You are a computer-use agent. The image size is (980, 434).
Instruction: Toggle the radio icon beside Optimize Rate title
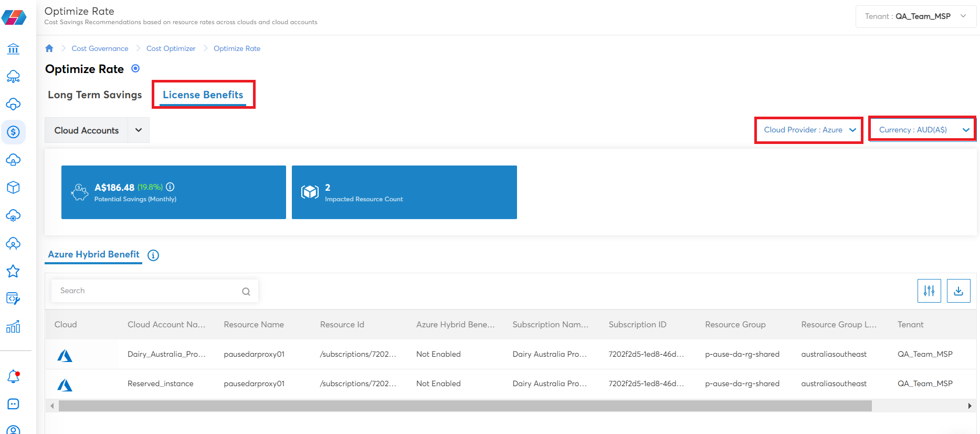click(x=135, y=68)
